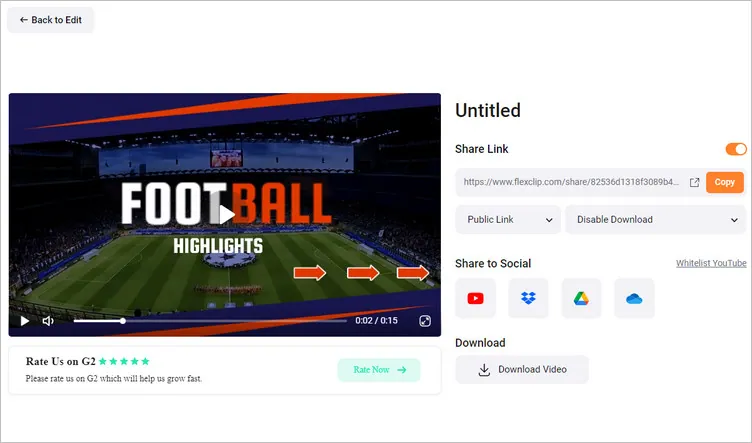The height and width of the screenshot is (443, 752).
Task: Select the share URL text field
Action: tap(571, 182)
